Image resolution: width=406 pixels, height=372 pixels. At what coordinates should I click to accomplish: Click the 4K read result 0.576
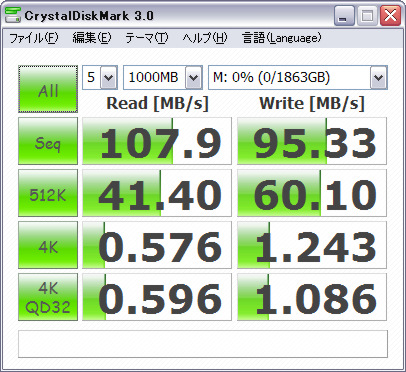pos(157,245)
